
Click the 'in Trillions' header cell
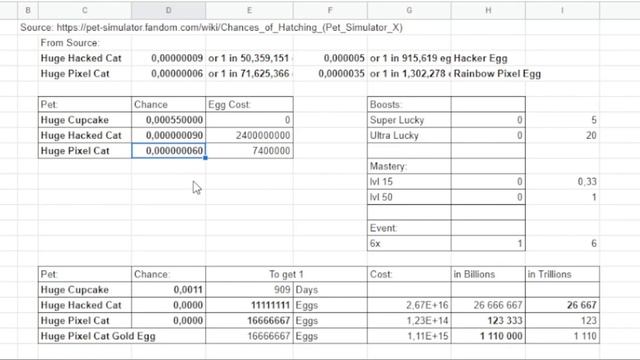(x=562, y=274)
